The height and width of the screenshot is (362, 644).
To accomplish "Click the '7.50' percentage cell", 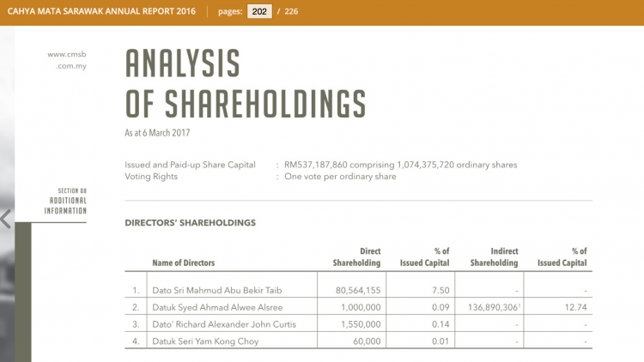I will [x=440, y=291].
